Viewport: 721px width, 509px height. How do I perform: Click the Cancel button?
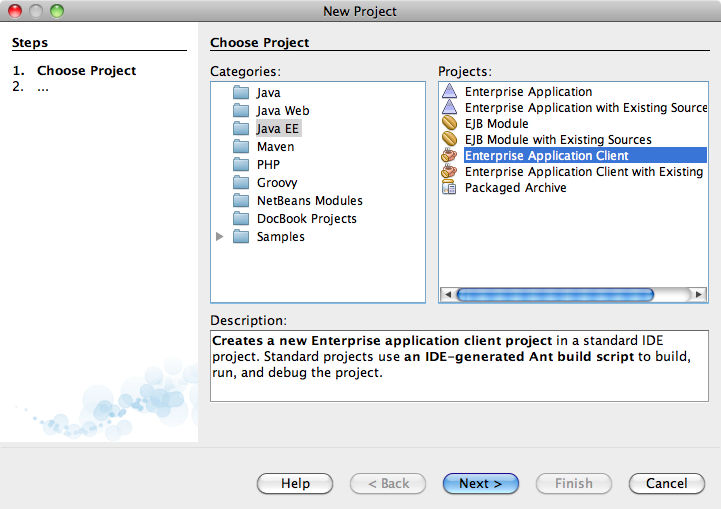[666, 483]
